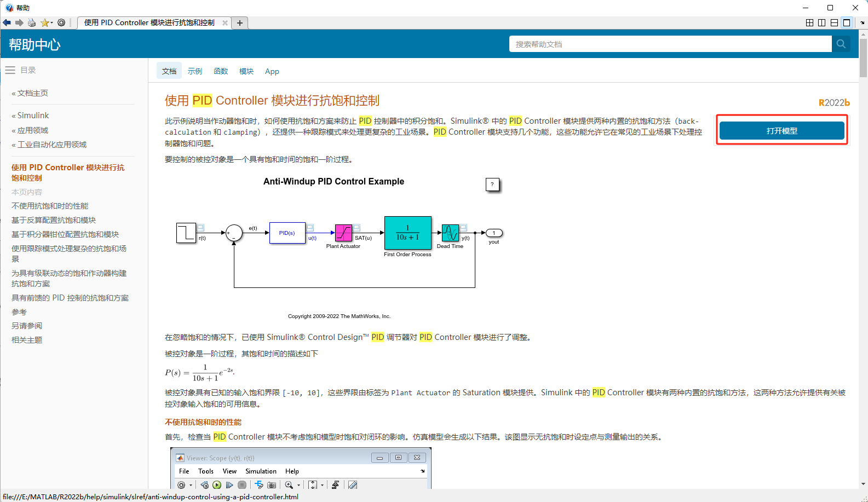
Task: Toggle the 目录 hamburger menu
Action: (10, 70)
